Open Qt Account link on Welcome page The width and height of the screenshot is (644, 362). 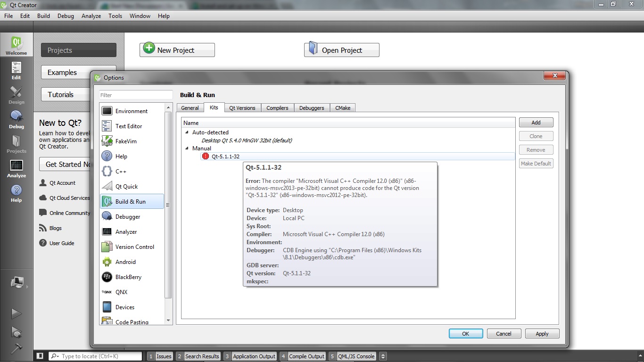coord(62,183)
